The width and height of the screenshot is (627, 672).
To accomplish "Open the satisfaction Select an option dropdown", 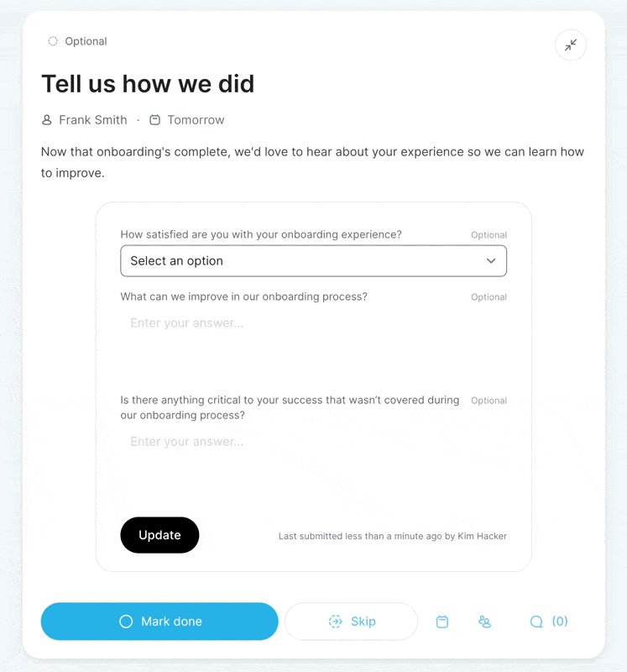I will point(314,261).
